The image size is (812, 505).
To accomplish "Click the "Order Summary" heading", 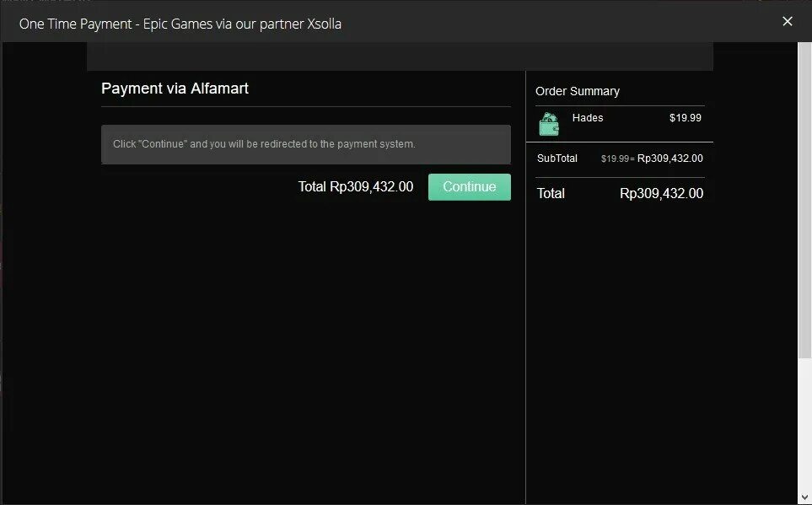I will (578, 91).
